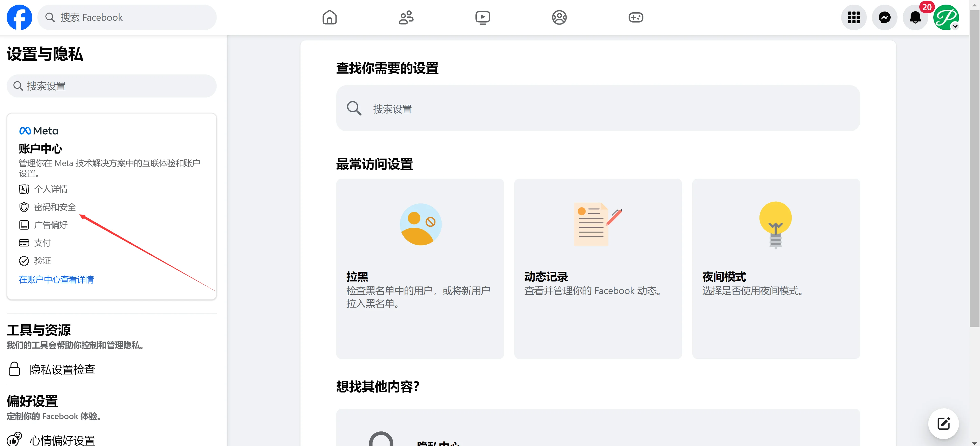Click 在账户中心查看详情 link

click(x=56, y=279)
